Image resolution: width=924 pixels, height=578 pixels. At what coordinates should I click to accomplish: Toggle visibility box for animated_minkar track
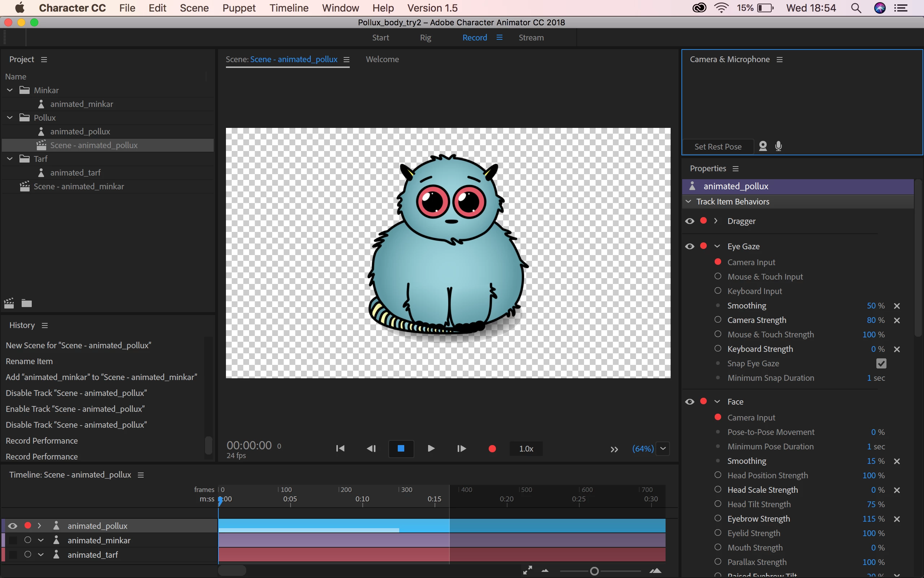(13, 540)
